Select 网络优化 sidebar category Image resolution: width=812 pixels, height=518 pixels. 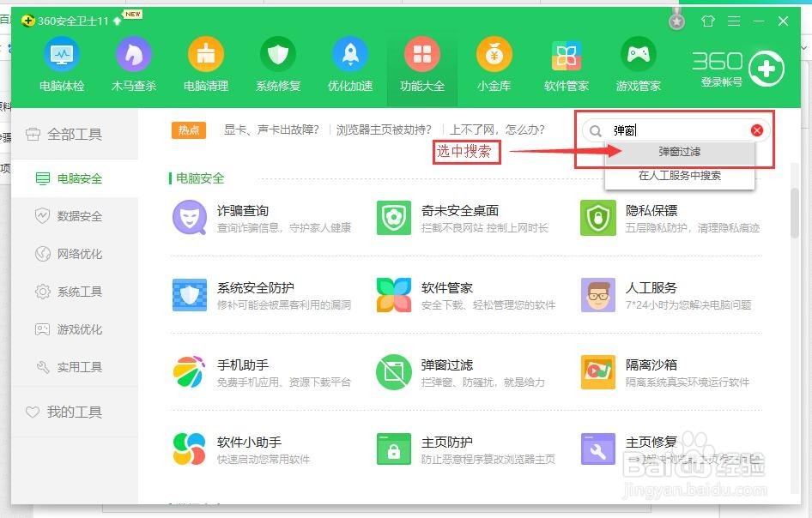[75, 254]
